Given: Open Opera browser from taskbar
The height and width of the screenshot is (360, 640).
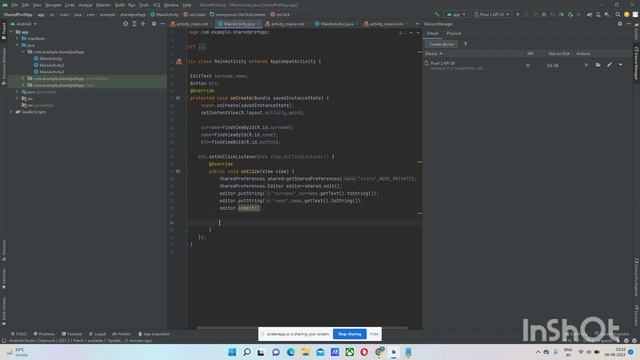Looking at the screenshot, I should pyautogui.click(x=364, y=352).
